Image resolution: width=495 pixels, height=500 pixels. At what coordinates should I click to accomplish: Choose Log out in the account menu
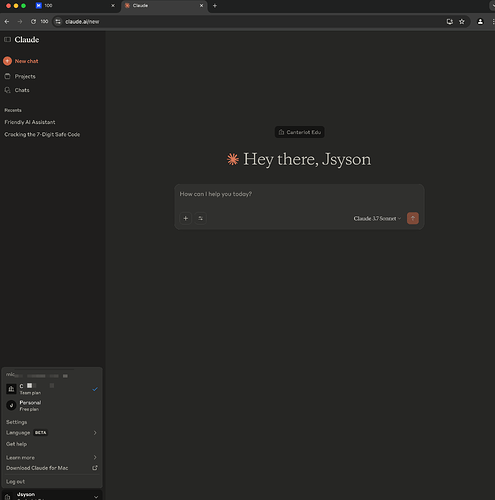[15, 482]
